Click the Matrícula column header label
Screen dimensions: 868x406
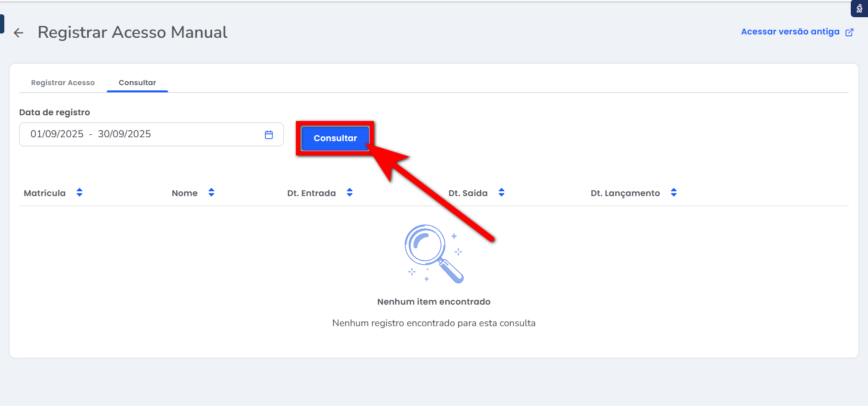[x=45, y=193]
